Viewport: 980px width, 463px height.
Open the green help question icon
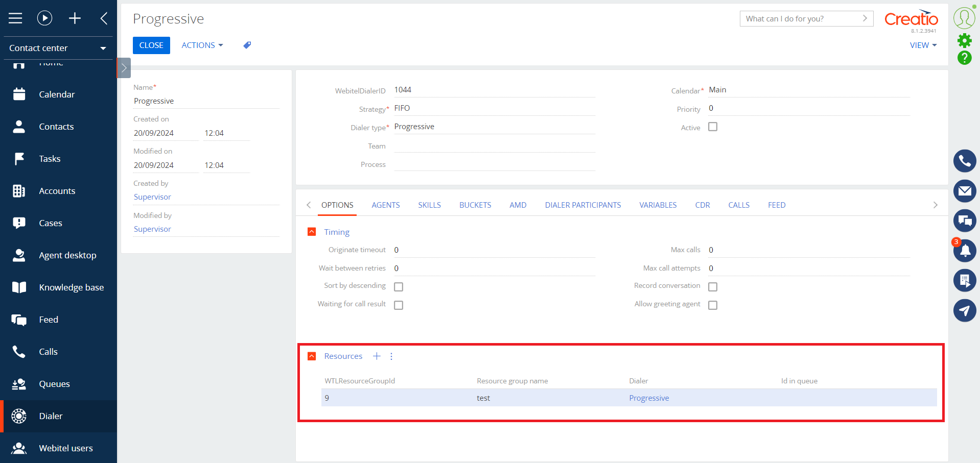pyautogui.click(x=964, y=58)
